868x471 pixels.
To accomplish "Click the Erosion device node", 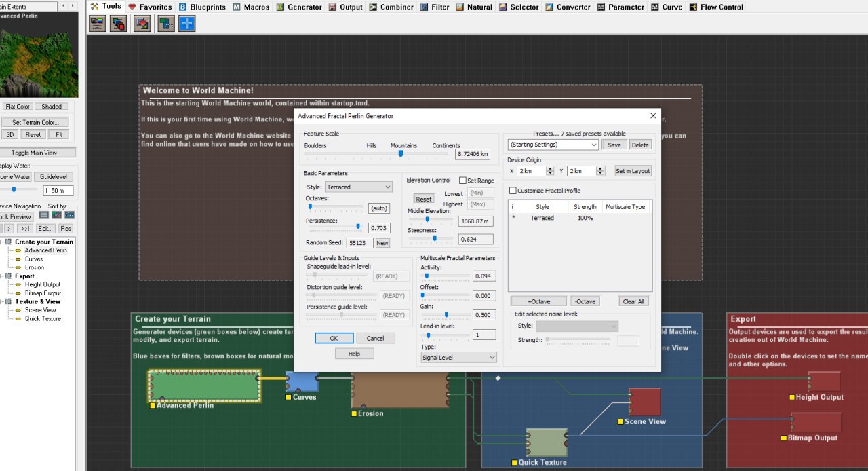I will pos(399,391).
